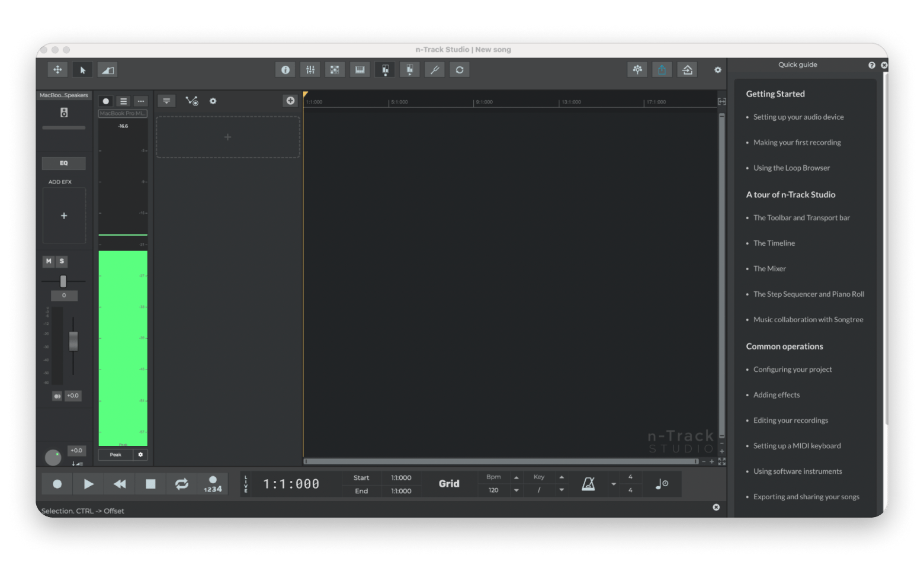Screen dimensions: 924x565
Task: Open 'Making your first recording' guide
Action: click(x=797, y=143)
